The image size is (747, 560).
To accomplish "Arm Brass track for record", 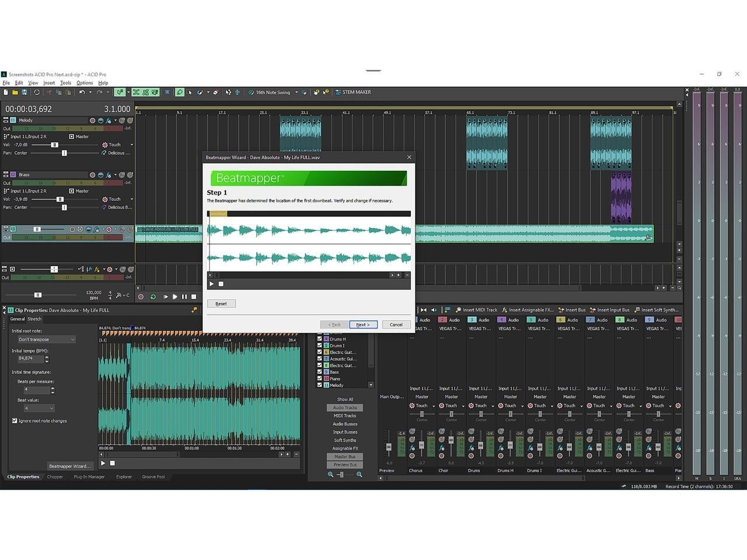I will coord(92,174).
